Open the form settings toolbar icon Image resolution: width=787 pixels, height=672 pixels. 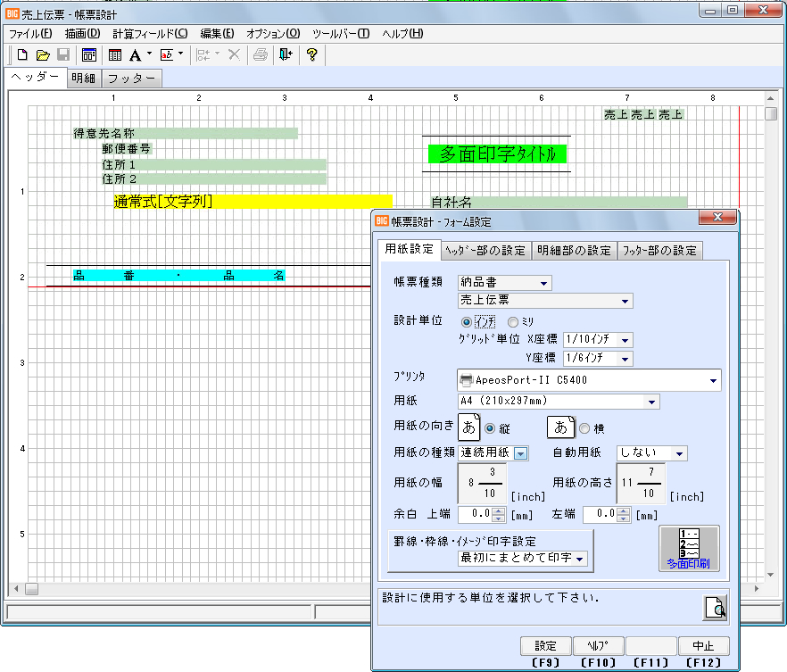pos(89,55)
